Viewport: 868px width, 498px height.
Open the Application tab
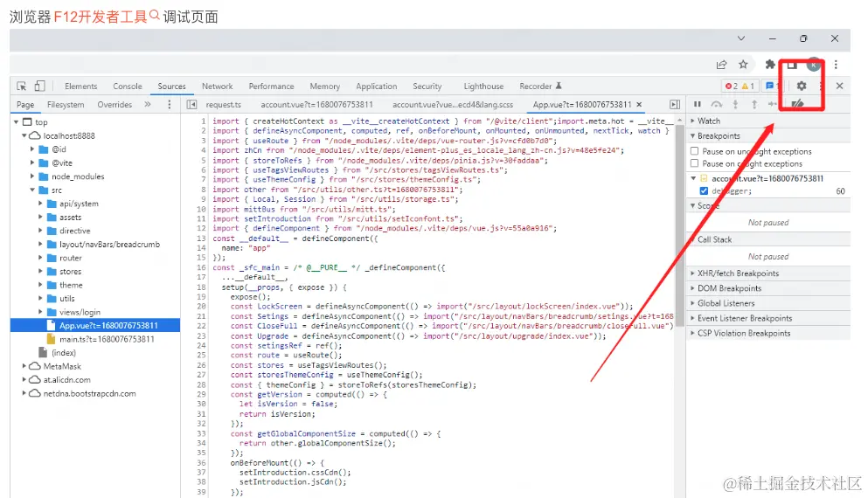click(x=377, y=86)
